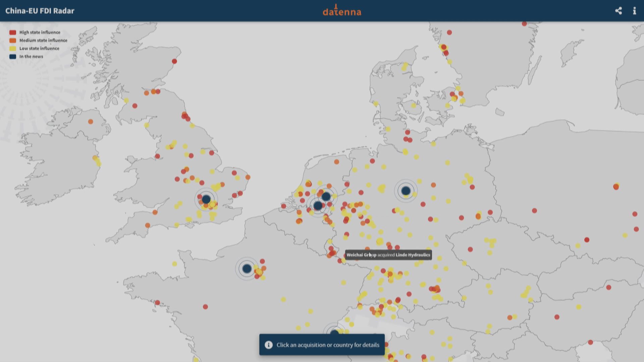
Task: Click the orange acquisition dot in Northern Ireland
Action: point(91,122)
